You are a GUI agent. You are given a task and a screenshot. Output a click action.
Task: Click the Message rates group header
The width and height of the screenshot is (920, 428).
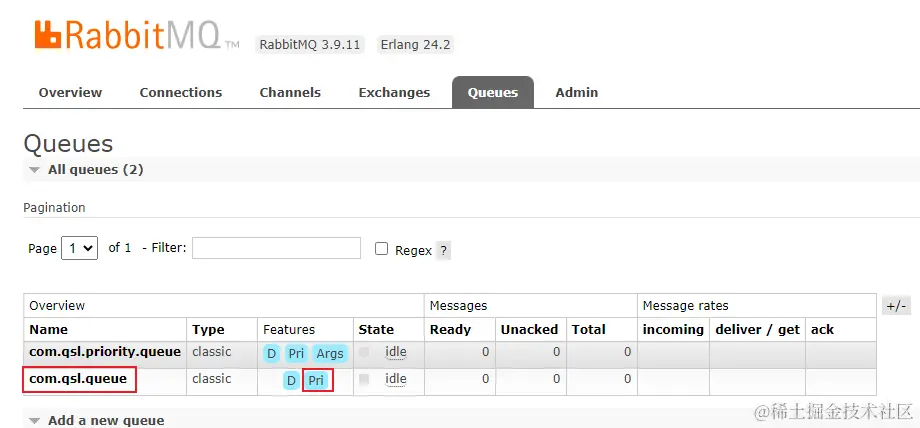point(685,305)
